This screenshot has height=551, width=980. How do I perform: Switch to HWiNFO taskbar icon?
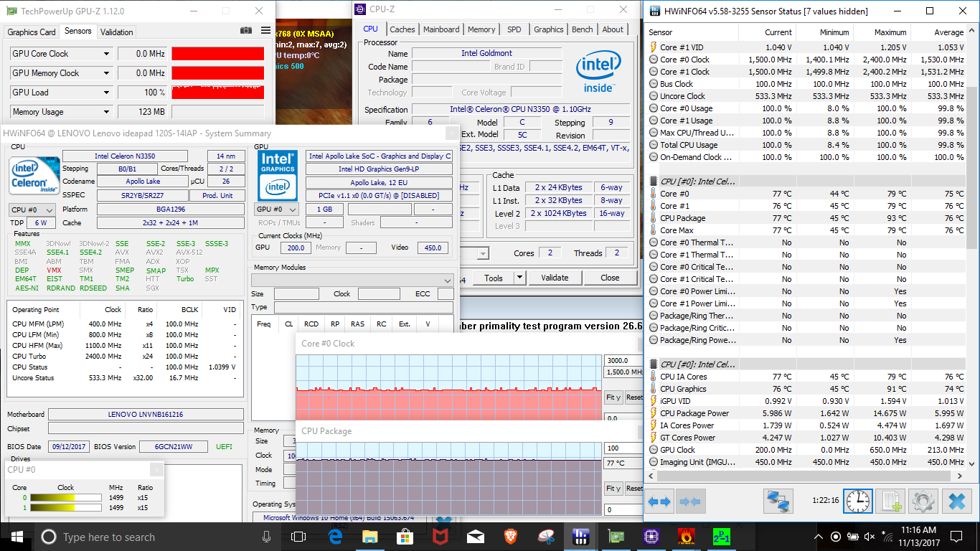580,537
